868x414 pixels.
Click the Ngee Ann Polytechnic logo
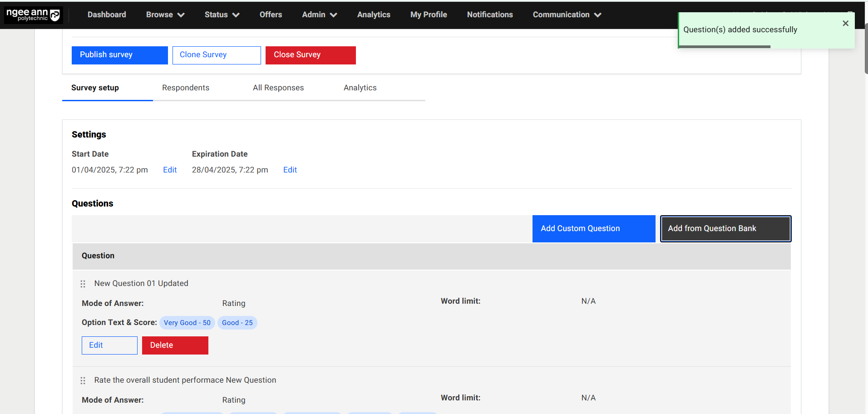(33, 15)
